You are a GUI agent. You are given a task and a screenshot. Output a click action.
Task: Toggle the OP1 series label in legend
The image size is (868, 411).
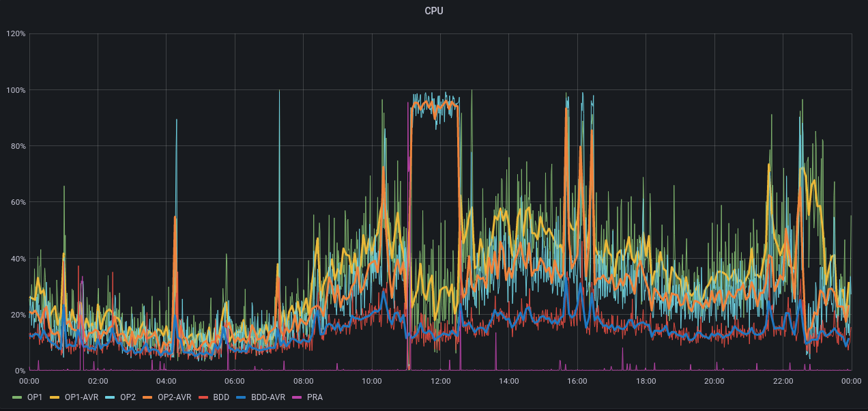pyautogui.click(x=35, y=397)
